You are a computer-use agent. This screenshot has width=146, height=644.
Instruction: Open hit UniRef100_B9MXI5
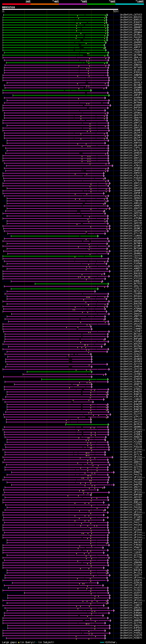tap(131, 20)
